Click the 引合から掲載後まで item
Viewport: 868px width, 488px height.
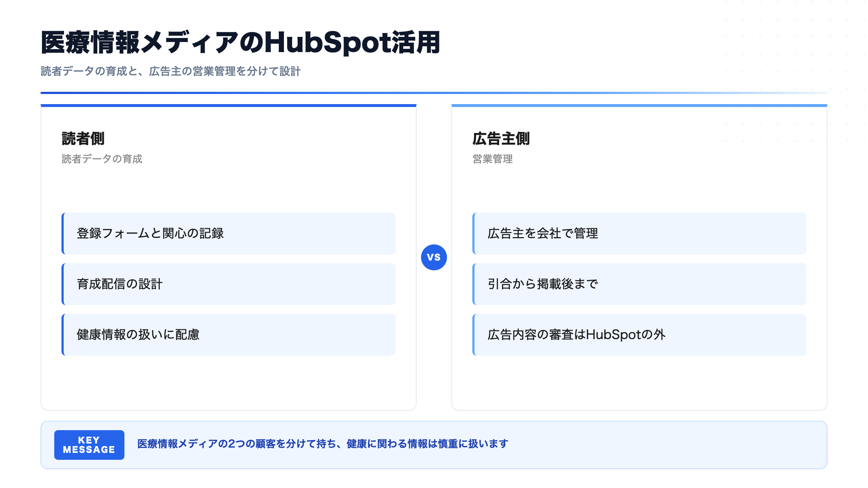pyautogui.click(x=639, y=284)
